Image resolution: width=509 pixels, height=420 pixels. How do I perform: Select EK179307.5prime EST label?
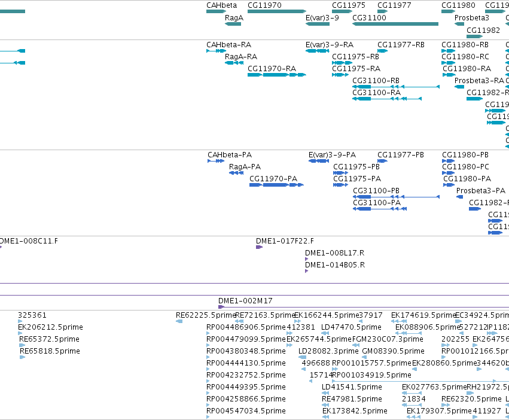click(439, 411)
